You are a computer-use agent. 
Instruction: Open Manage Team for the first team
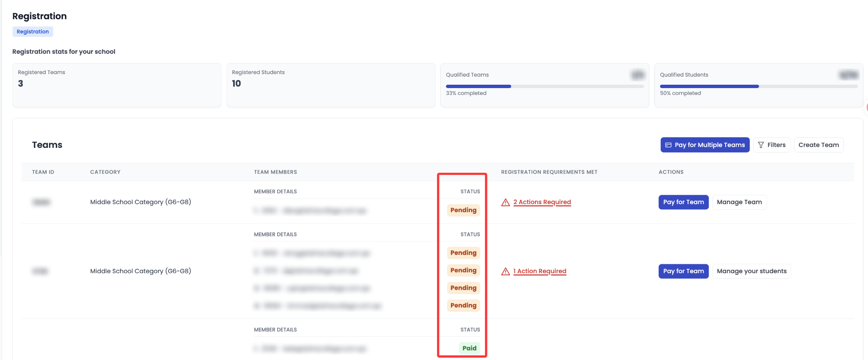pos(739,202)
